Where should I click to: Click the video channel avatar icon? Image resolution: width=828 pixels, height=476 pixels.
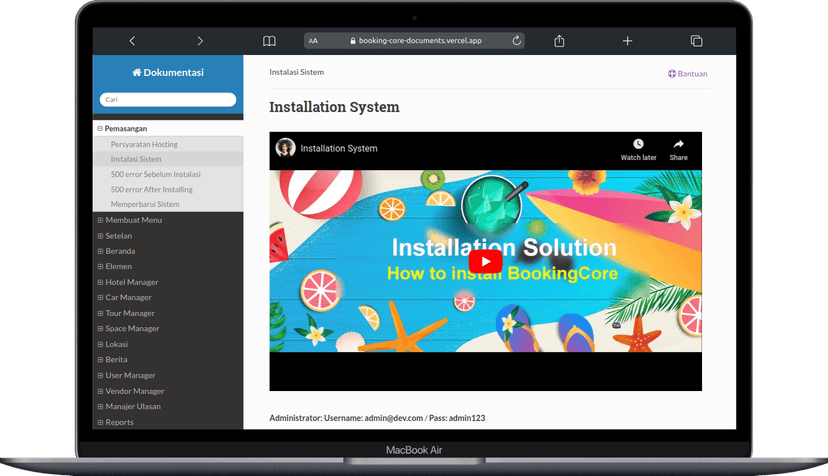(285, 148)
